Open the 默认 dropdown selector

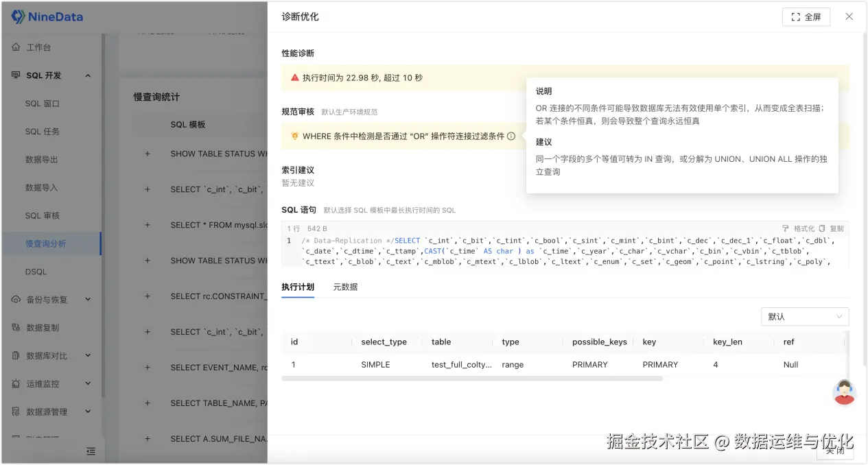pos(805,317)
